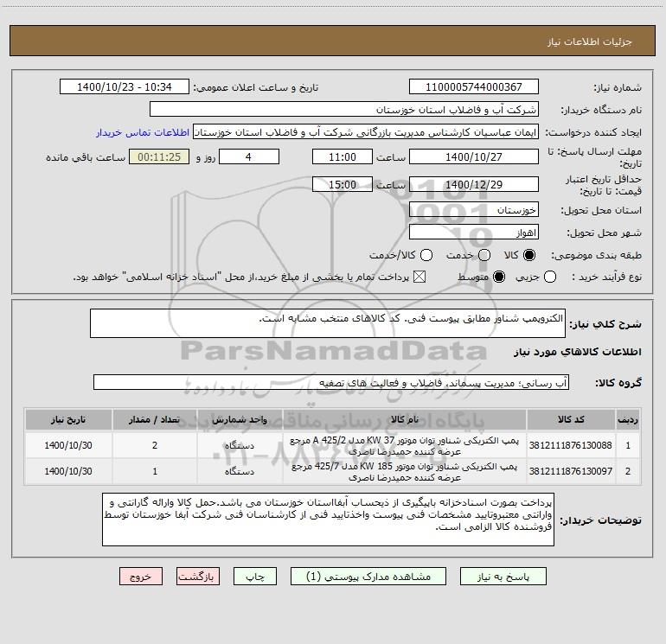Open اطلاعات تماس خریدار link

click(x=143, y=132)
